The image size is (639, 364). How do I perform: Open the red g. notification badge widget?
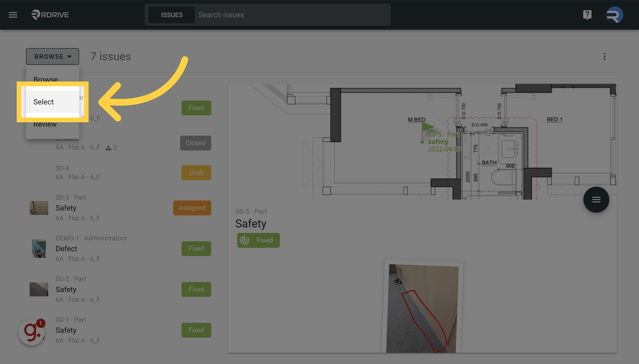click(x=32, y=332)
